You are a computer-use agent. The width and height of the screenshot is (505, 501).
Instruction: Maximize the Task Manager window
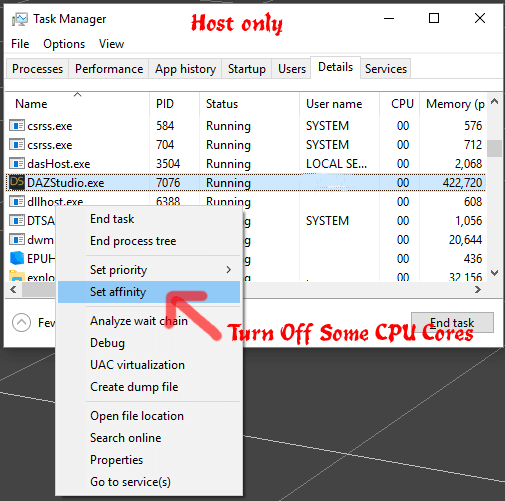pos(434,18)
